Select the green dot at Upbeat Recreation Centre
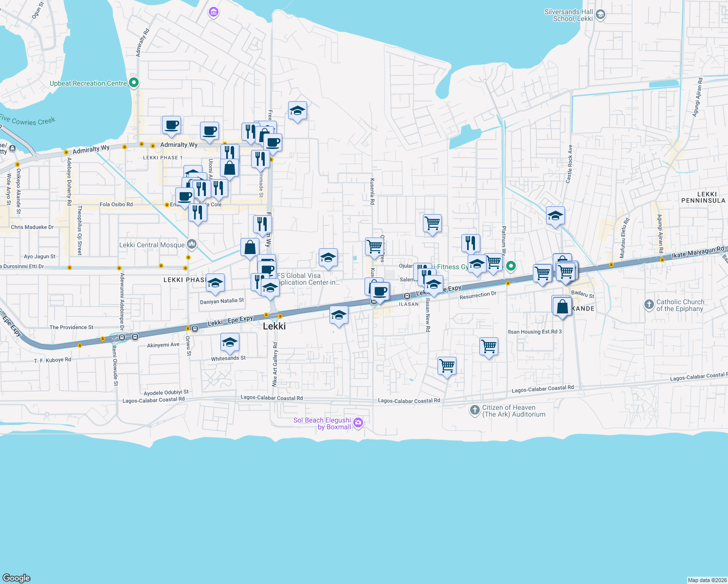 (x=133, y=83)
